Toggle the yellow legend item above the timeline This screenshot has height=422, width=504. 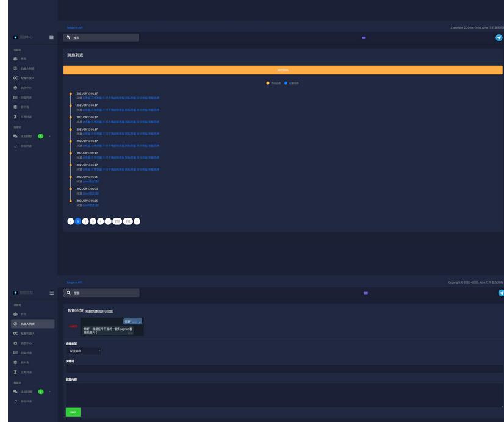point(273,83)
